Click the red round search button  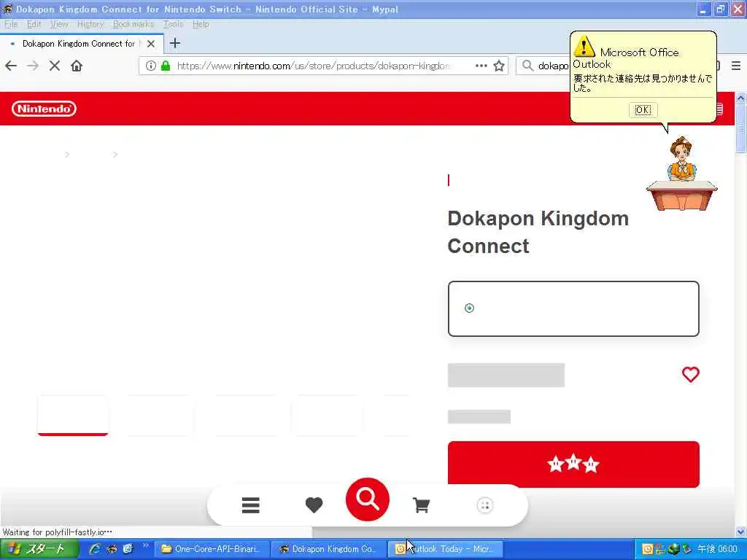click(x=368, y=499)
